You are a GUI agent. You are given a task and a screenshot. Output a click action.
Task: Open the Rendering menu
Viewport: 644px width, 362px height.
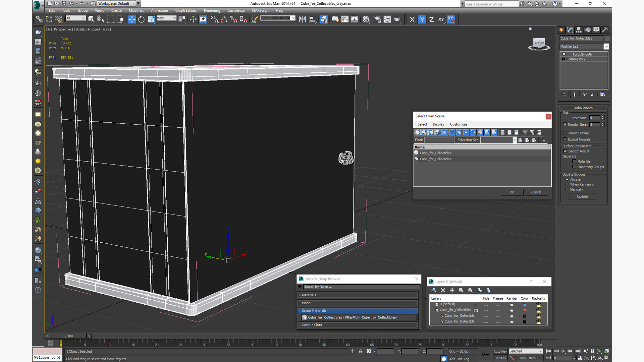coord(212,10)
